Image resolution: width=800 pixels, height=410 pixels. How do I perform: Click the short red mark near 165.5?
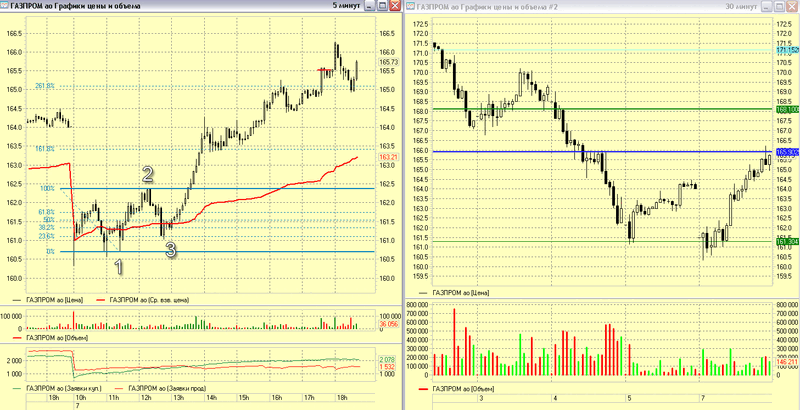pyautogui.click(x=325, y=69)
